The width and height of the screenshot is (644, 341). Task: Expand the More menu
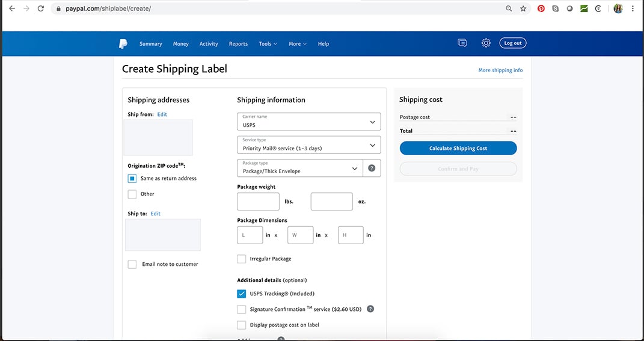click(298, 43)
